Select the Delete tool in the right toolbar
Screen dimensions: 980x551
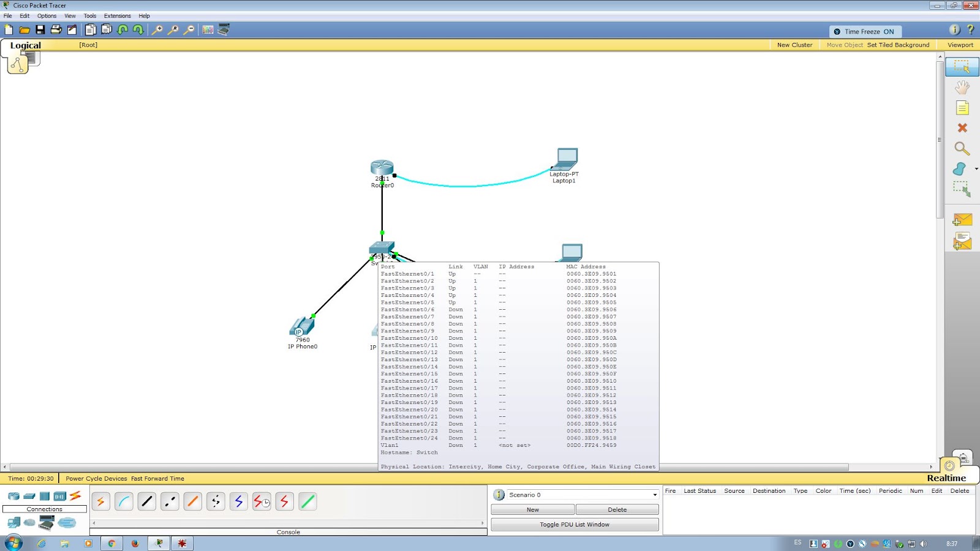(962, 129)
